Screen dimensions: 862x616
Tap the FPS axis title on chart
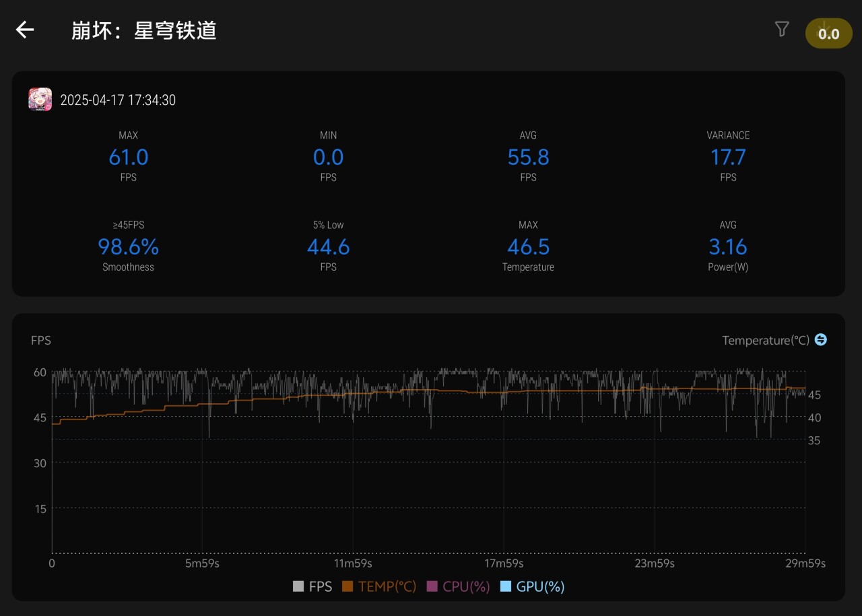point(41,340)
